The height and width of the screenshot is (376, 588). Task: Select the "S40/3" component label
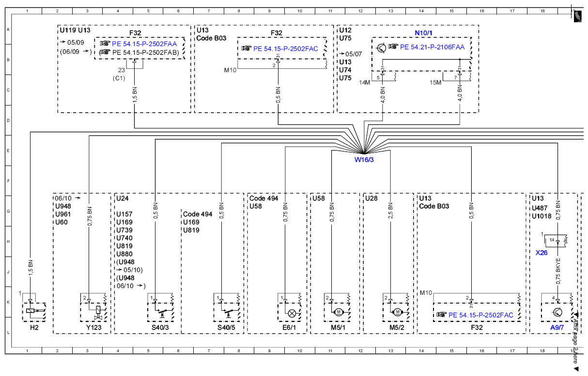coord(161,327)
